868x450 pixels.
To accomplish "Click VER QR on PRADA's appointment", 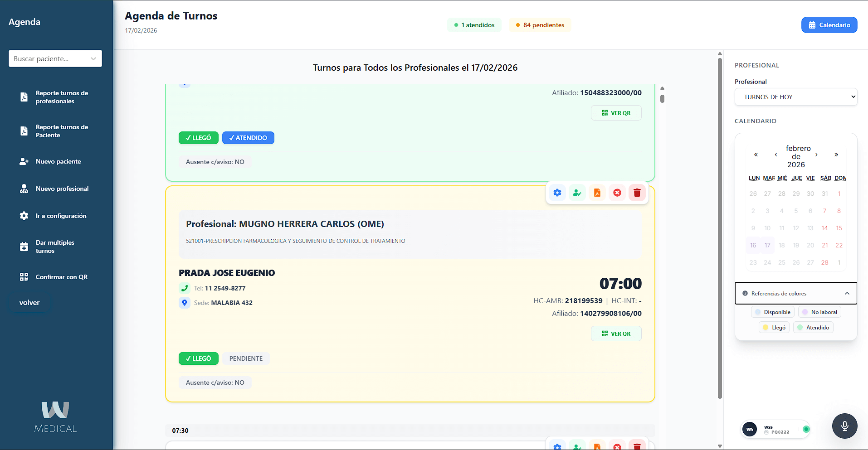I will click(x=616, y=334).
